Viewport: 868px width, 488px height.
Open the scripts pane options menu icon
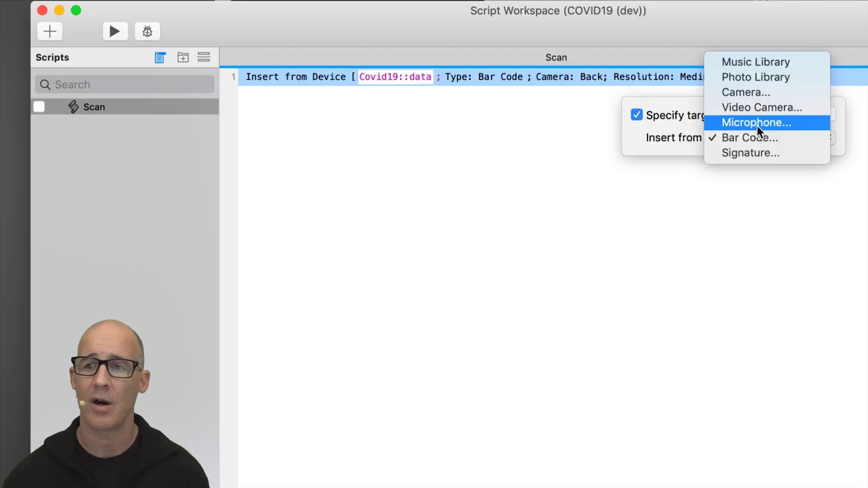(203, 58)
